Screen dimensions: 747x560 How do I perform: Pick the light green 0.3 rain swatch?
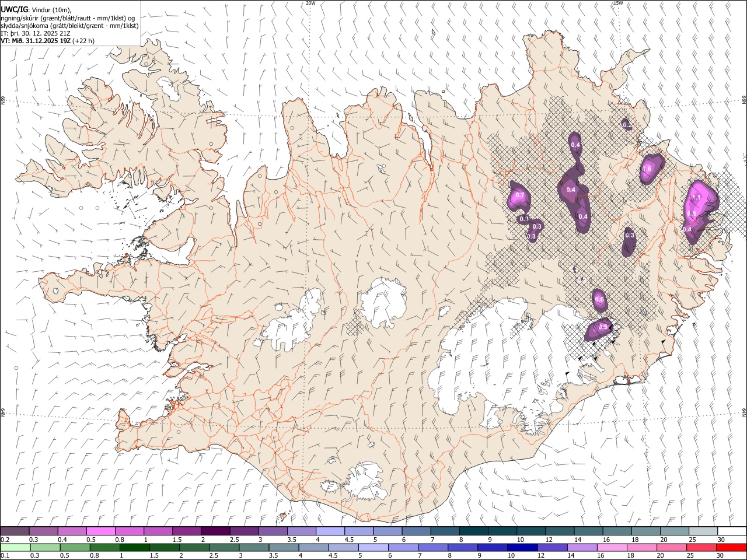click(x=45, y=547)
